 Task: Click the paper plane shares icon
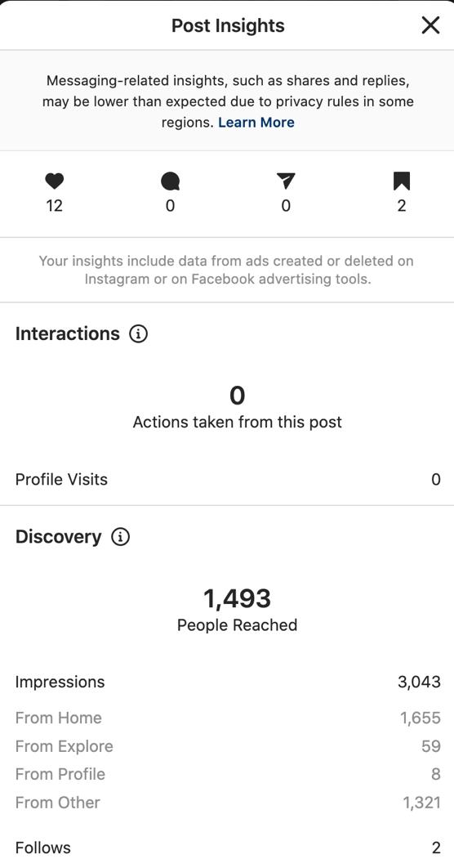point(286,181)
